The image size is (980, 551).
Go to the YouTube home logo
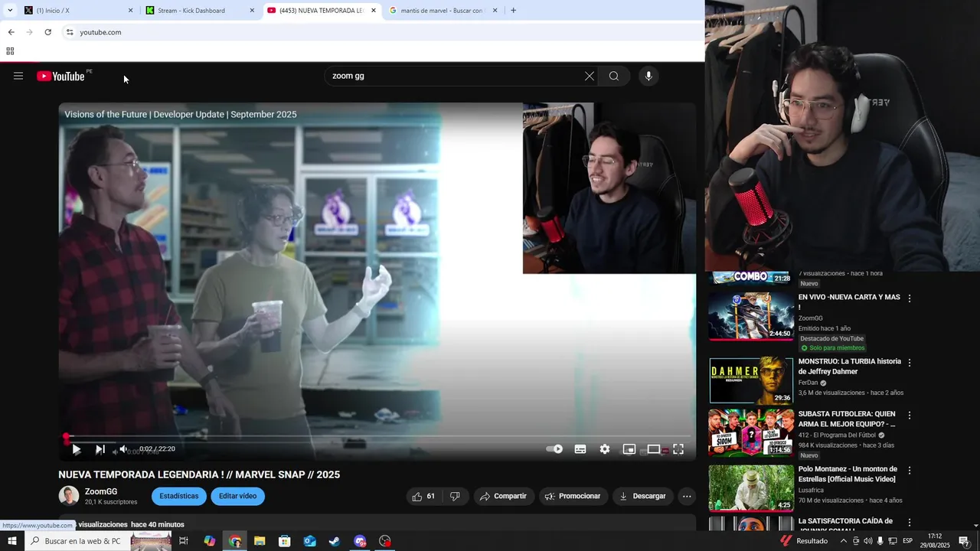coord(60,76)
